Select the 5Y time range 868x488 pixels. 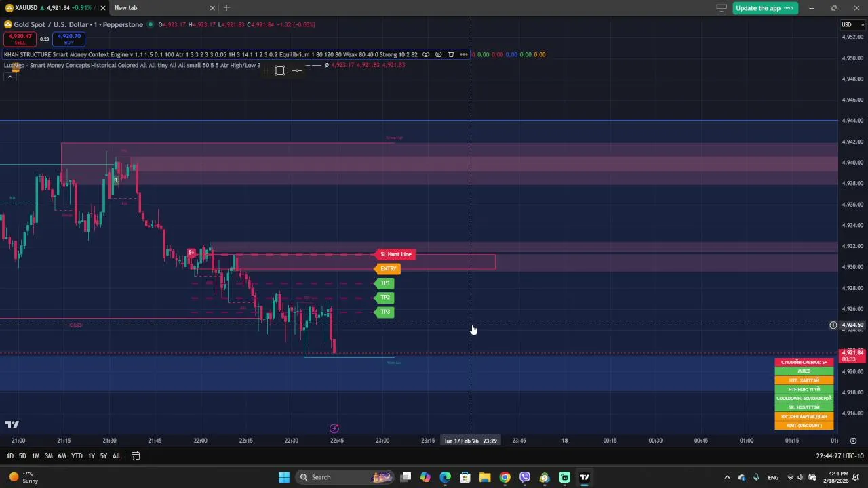(104, 456)
